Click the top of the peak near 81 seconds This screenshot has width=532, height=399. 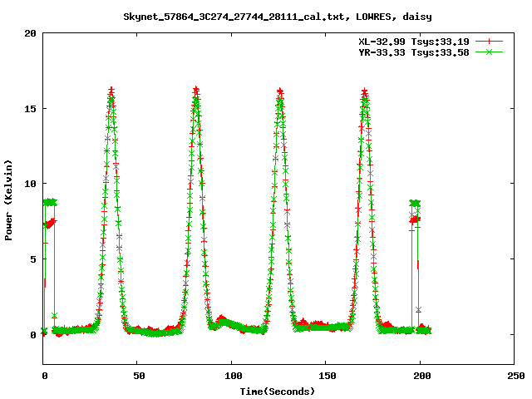[x=196, y=91]
